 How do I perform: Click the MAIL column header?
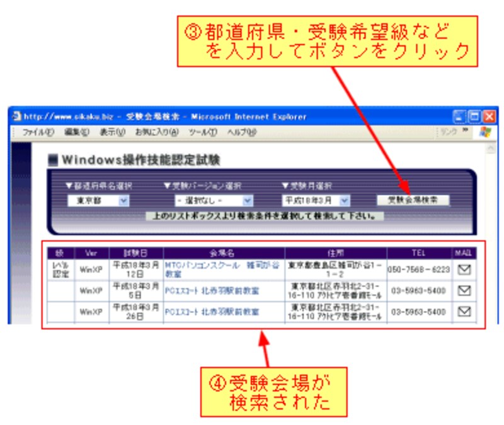coord(464,253)
